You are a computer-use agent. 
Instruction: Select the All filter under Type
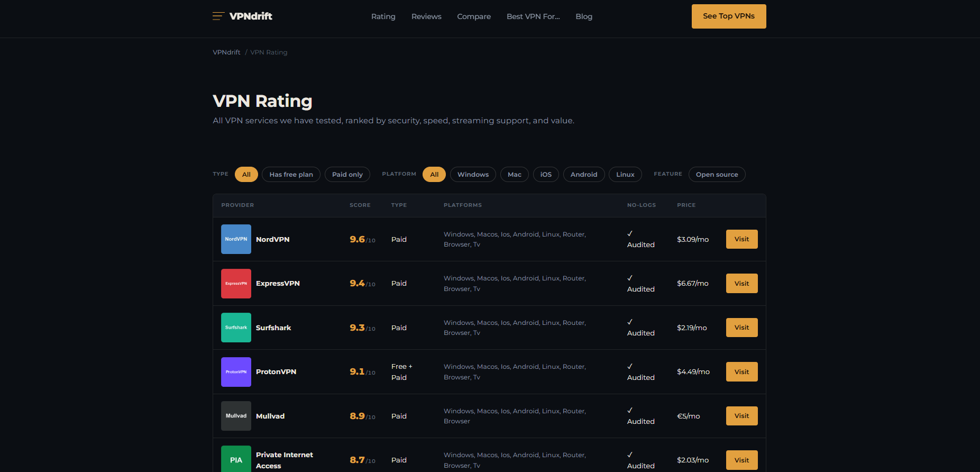(x=246, y=175)
